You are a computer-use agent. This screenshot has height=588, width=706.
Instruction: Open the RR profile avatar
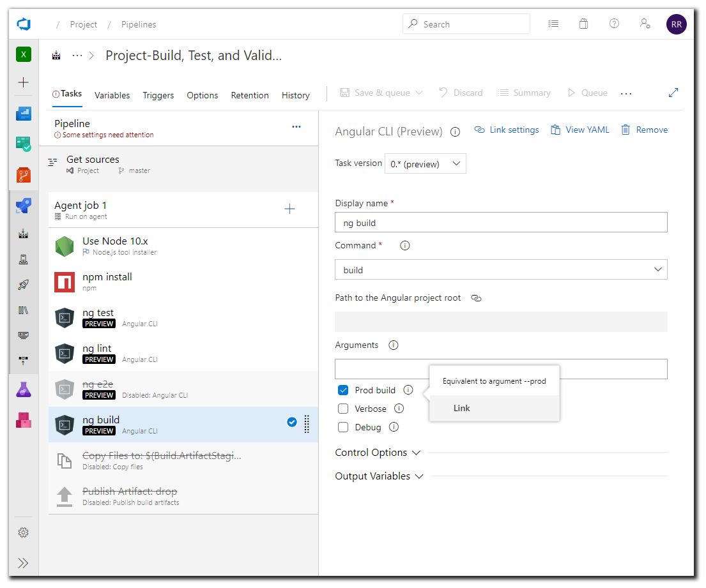(x=676, y=24)
